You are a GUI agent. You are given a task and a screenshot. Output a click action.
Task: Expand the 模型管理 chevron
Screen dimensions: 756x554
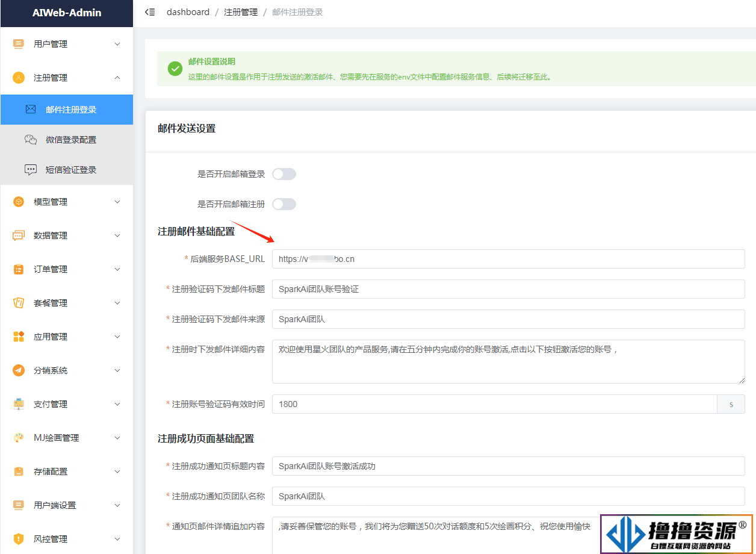[117, 202]
